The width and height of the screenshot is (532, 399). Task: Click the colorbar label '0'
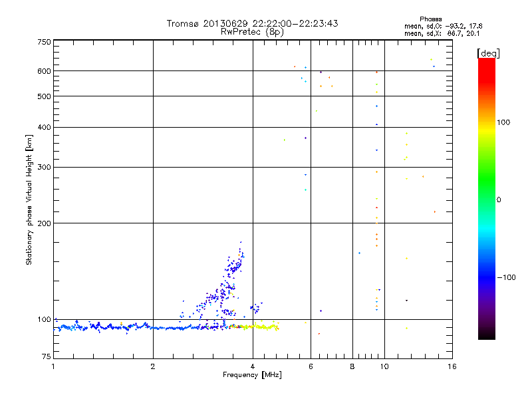[498, 200]
